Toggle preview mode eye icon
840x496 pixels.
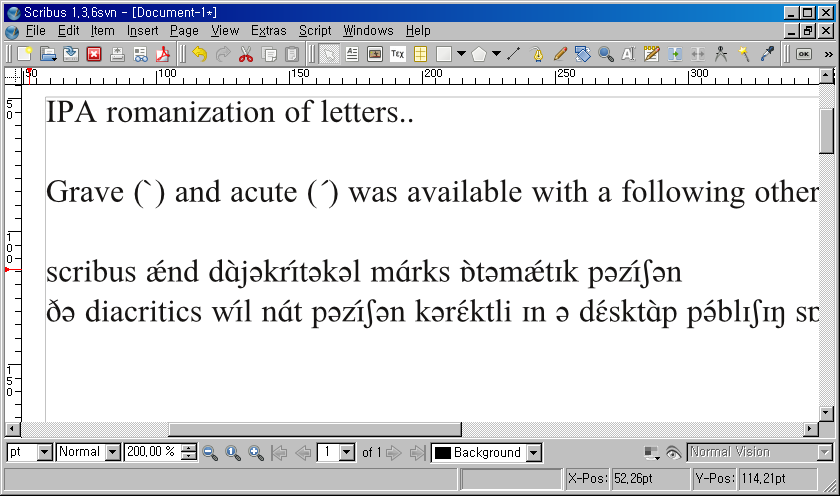674,453
